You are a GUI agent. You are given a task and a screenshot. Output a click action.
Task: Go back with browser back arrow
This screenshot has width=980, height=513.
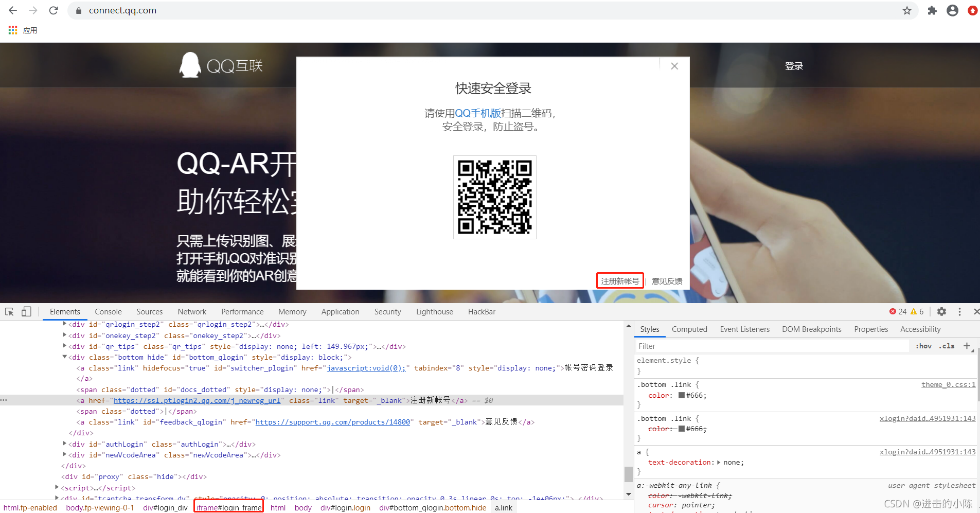click(13, 10)
